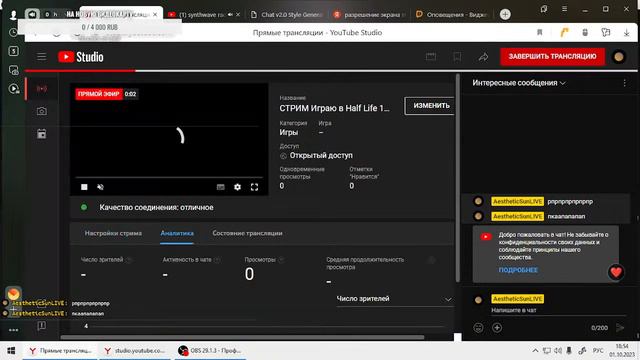Bookmark the page in address bar

point(540,32)
